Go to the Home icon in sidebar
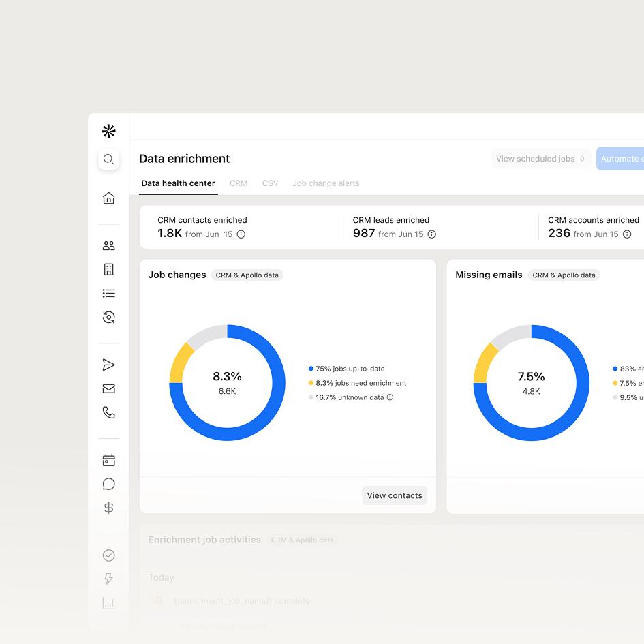Viewport: 644px width, 644px height. click(108, 198)
